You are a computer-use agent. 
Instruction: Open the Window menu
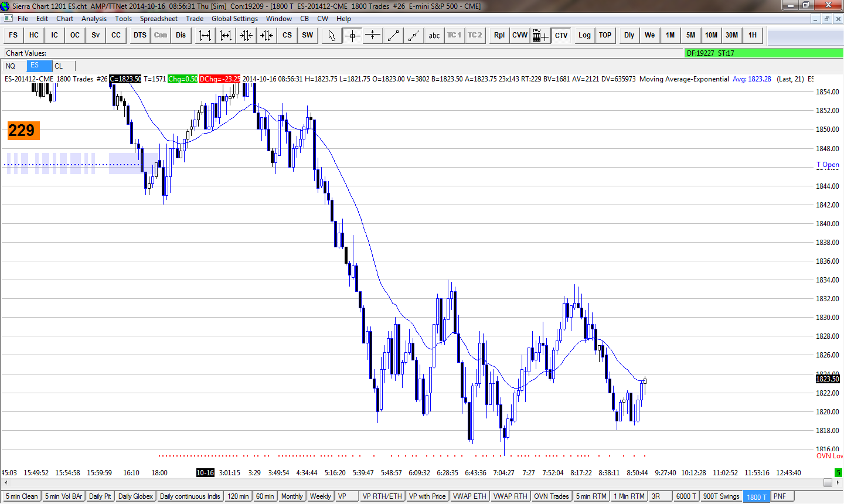279,19
